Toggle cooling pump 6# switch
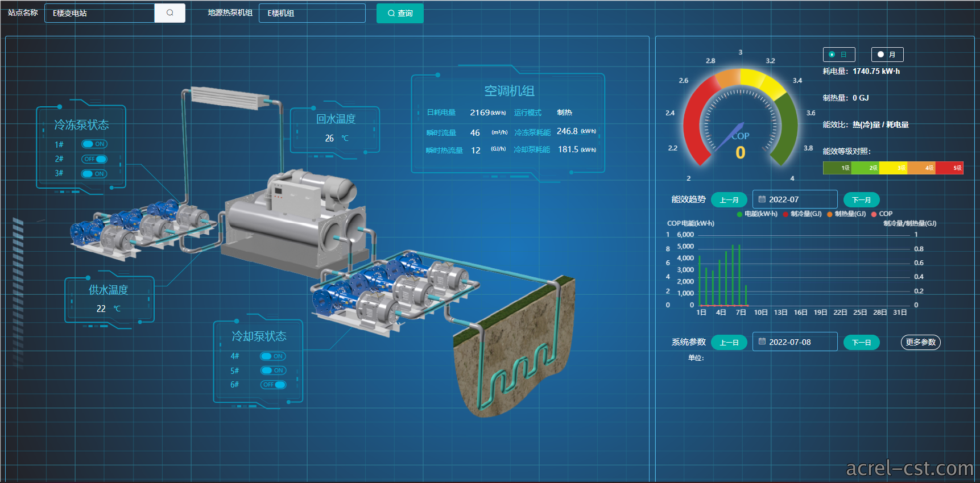 tap(274, 385)
